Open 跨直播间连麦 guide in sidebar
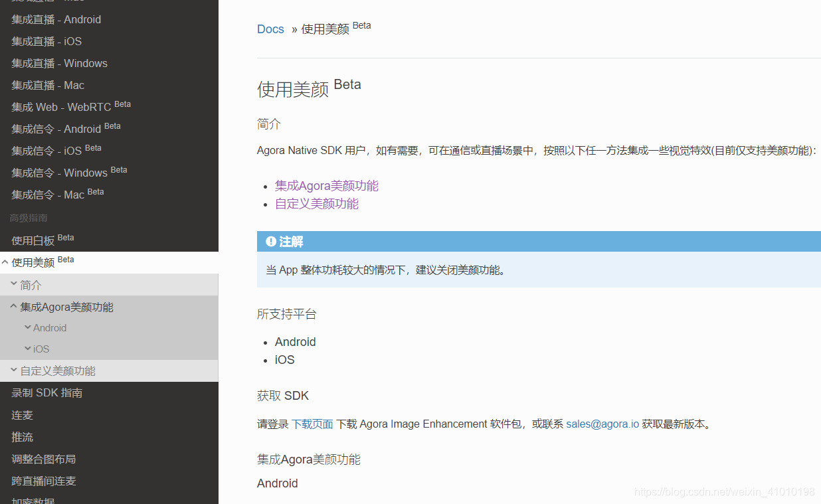 click(43, 481)
